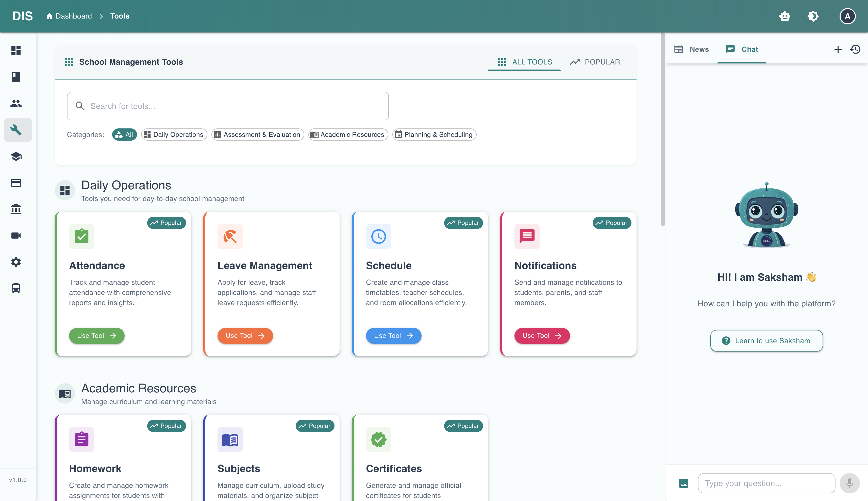Click the Search for tools field
Screen dimensions: 868x501
[228, 106]
